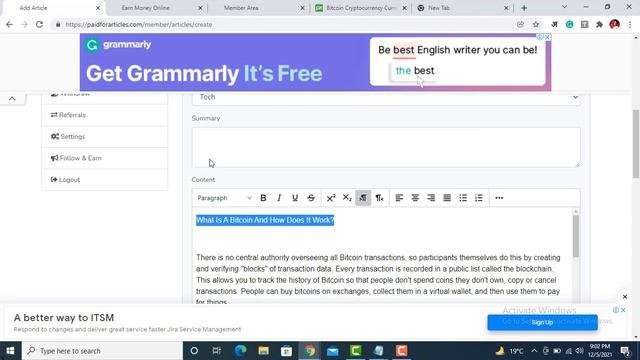640x360 pixels.
Task: Click the Get Grammarly banner ad
Action: [x=315, y=62]
